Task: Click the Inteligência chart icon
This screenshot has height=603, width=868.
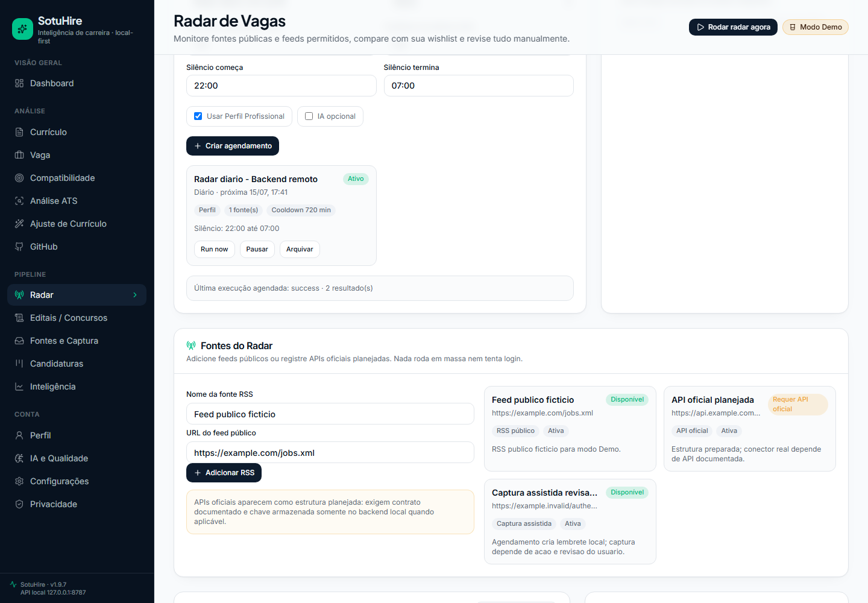Action: [x=19, y=387]
